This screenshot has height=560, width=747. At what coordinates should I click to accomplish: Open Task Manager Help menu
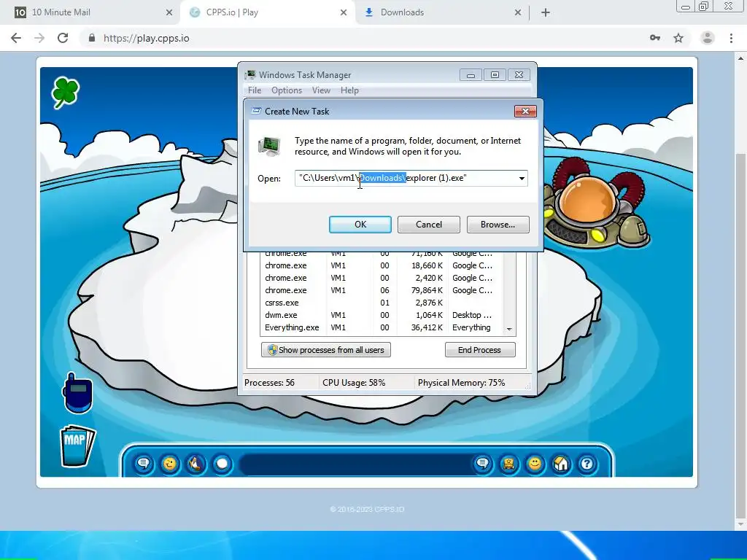tap(349, 90)
